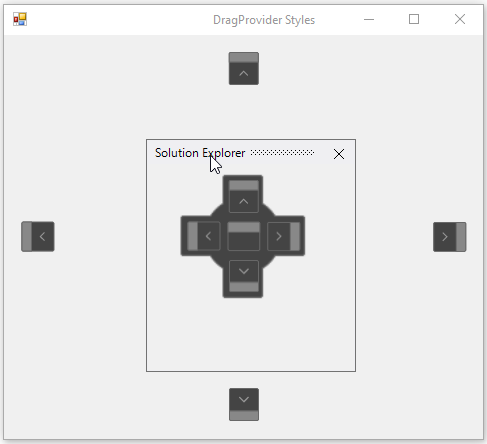Choose the dock-right arrow in the center cross

pos(284,236)
